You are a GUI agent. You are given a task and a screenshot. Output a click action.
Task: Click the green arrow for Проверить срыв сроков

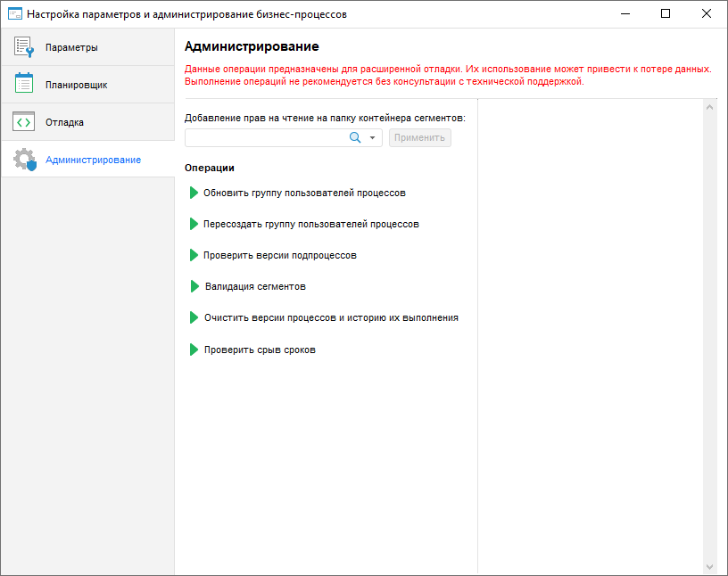194,350
